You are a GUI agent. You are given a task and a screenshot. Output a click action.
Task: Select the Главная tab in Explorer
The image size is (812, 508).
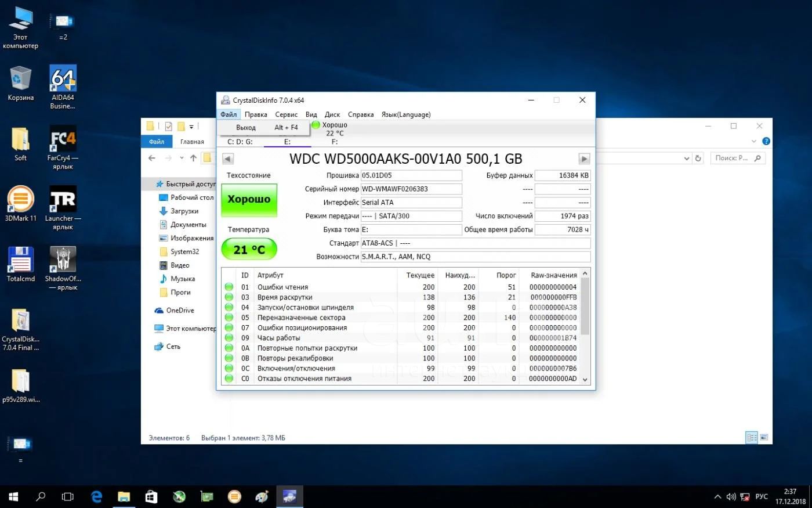point(192,142)
